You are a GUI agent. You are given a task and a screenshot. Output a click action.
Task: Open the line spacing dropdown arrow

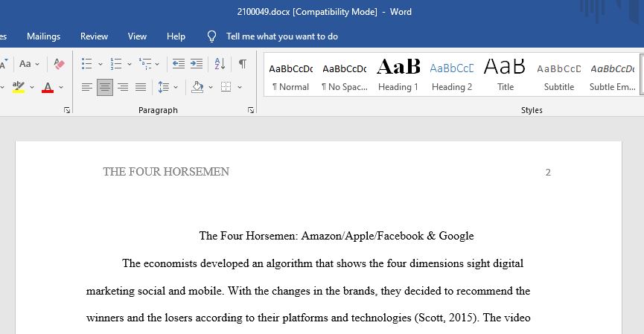click(x=176, y=87)
